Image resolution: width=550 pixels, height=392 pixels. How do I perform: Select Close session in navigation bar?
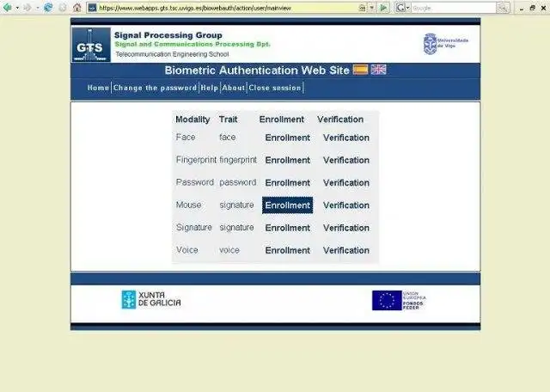(275, 88)
